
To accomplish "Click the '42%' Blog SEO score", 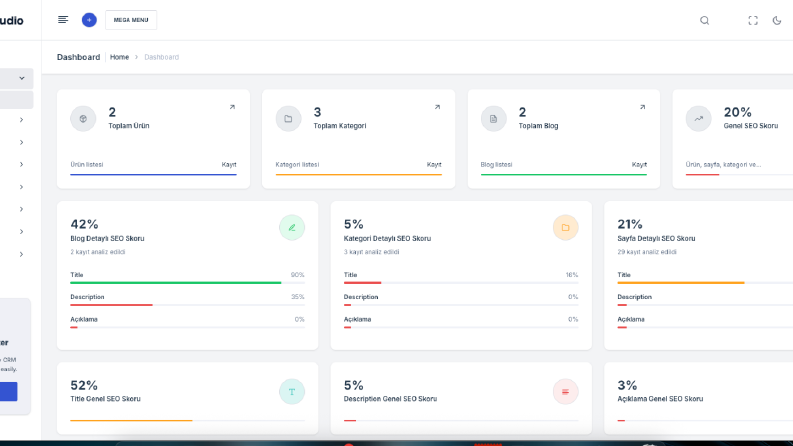I will 84,224.
